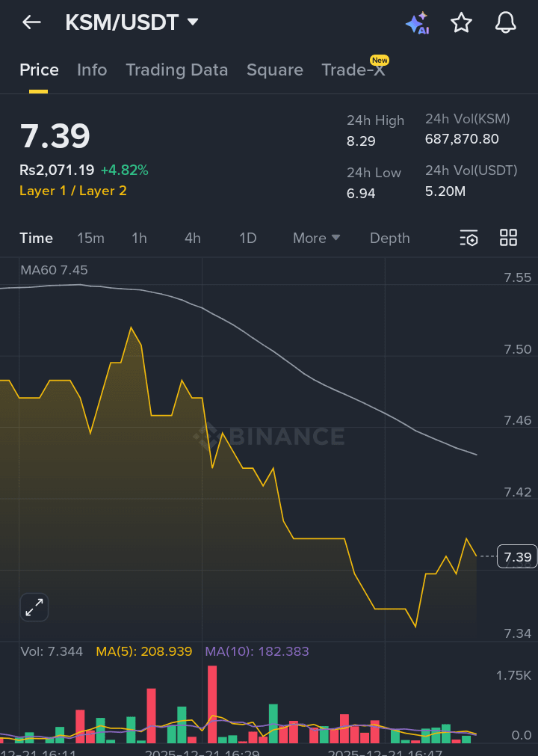Expand the KSM/USDT pair selector dropdown

point(132,22)
